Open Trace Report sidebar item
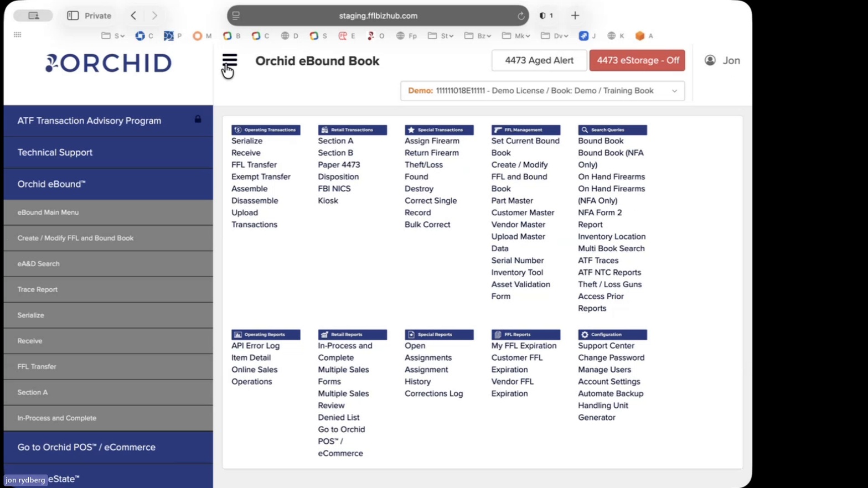 [108, 289]
